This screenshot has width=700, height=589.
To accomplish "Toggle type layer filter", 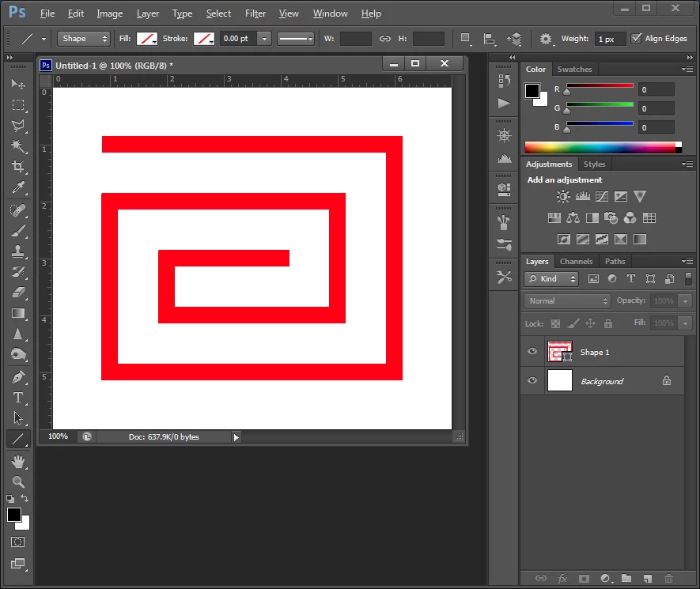I will click(631, 279).
